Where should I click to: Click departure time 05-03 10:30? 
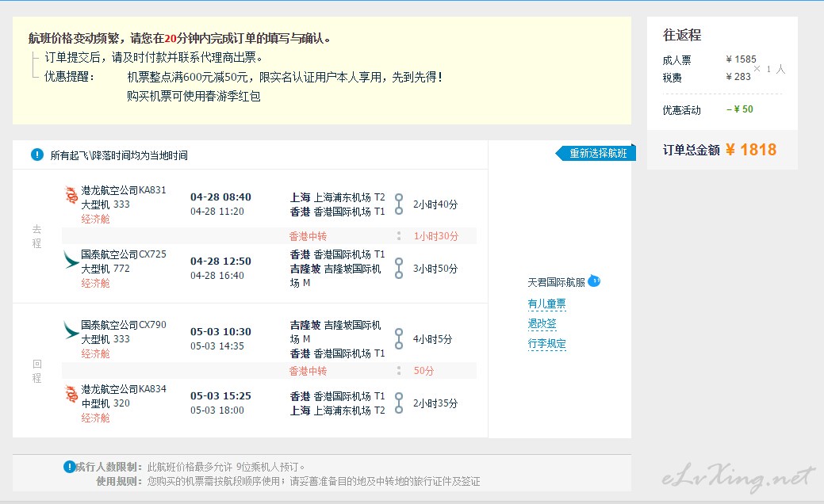click(220, 332)
